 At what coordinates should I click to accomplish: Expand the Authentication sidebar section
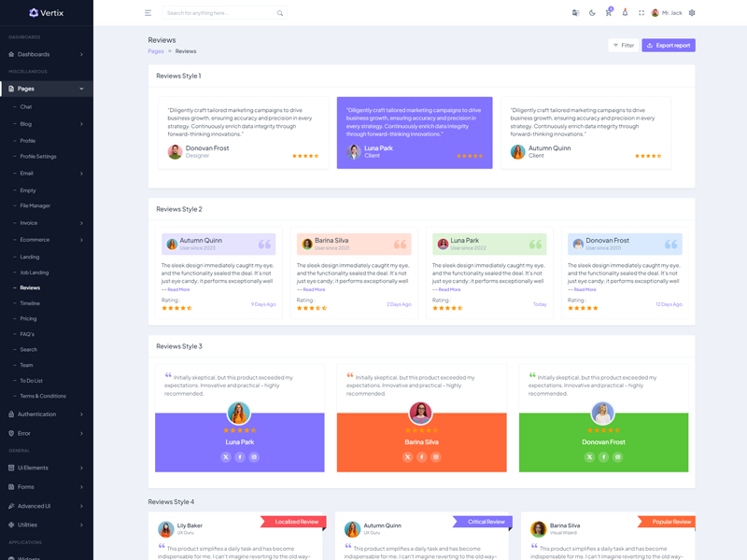pyautogui.click(x=47, y=413)
